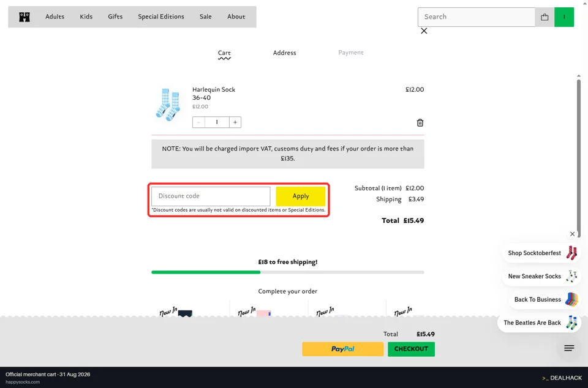
Task: Click the green CHECKOUT button
Action: [x=411, y=349]
